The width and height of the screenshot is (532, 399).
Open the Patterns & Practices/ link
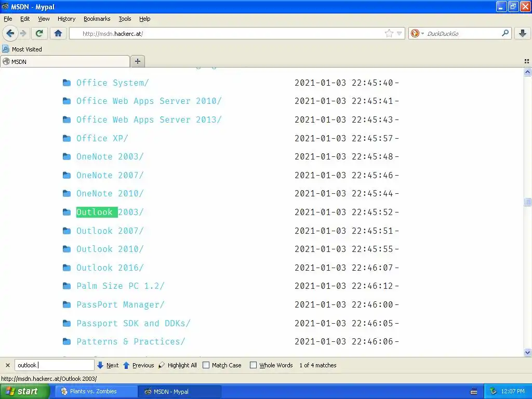tap(130, 342)
